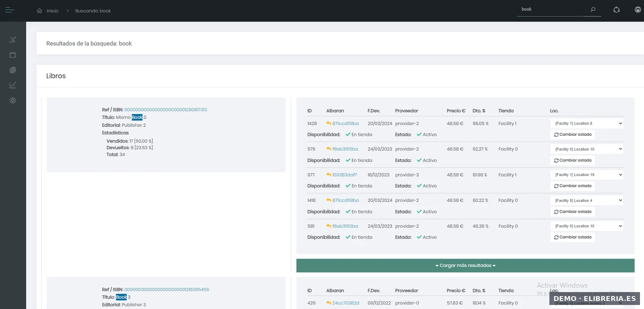Open the briefcase sidebar section
Screen dimensions: 644x309
[x=13, y=55]
